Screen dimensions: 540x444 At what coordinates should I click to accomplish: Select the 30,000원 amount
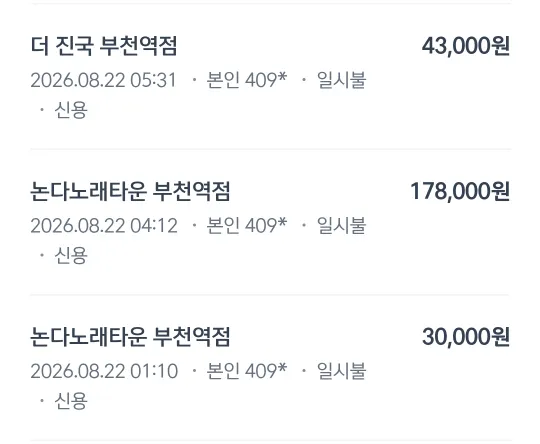[466, 337]
